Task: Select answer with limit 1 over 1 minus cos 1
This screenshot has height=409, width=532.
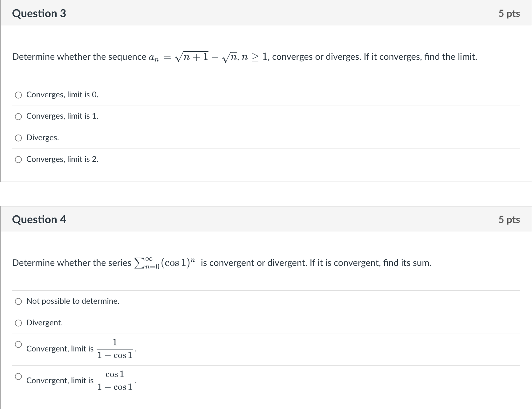Action: point(18,344)
